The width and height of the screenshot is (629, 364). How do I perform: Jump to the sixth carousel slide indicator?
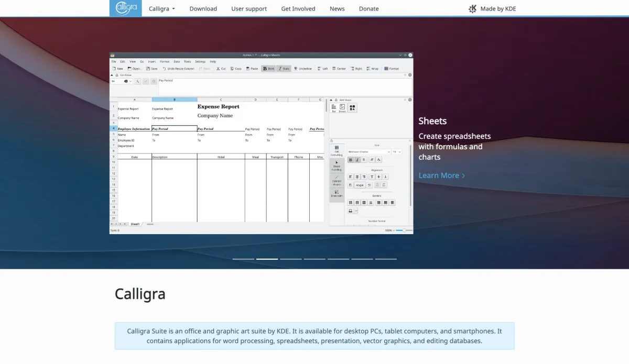(362, 259)
